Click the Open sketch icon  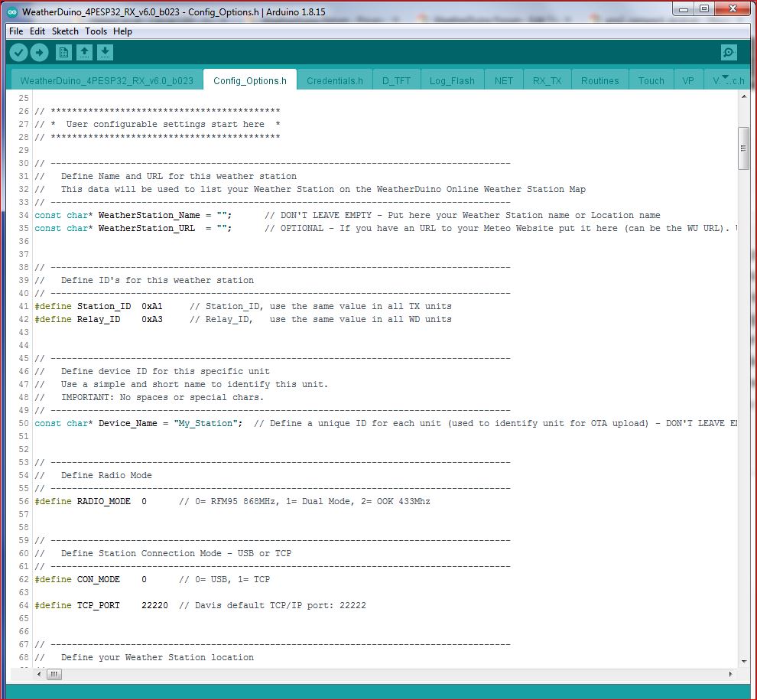[85, 52]
